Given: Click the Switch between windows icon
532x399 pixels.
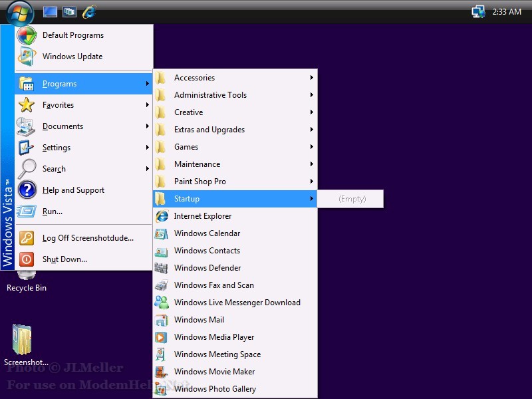Looking at the screenshot, I should pyautogui.click(x=69, y=11).
